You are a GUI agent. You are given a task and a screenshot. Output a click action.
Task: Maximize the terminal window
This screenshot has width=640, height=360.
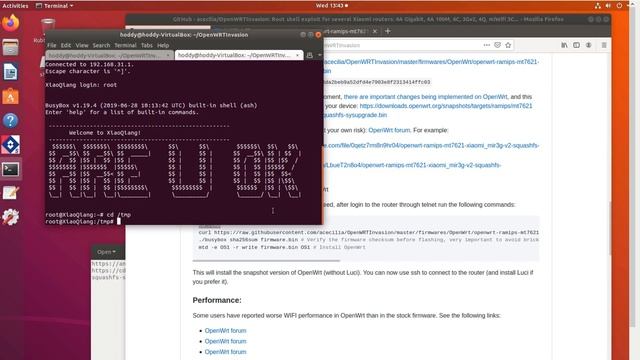[311, 35]
